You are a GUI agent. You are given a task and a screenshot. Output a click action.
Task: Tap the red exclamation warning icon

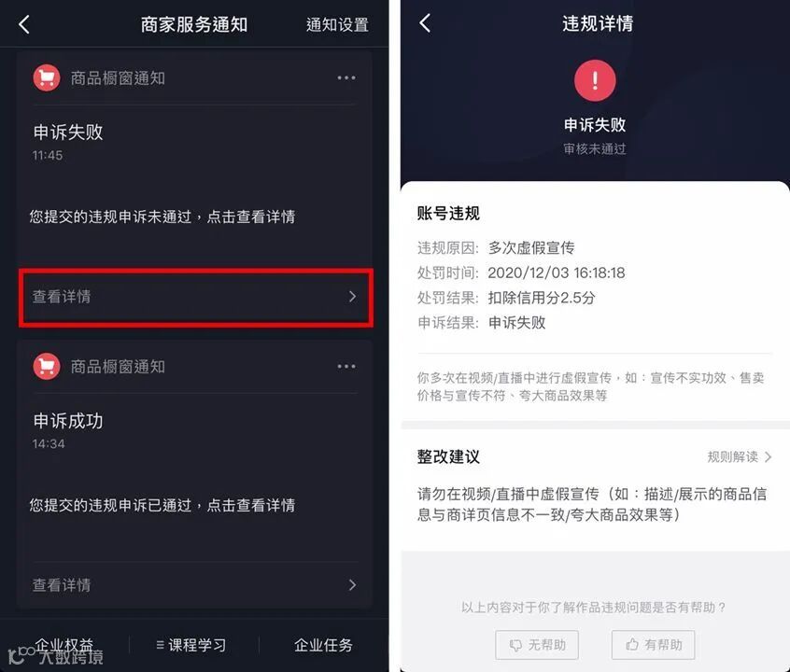tap(595, 80)
